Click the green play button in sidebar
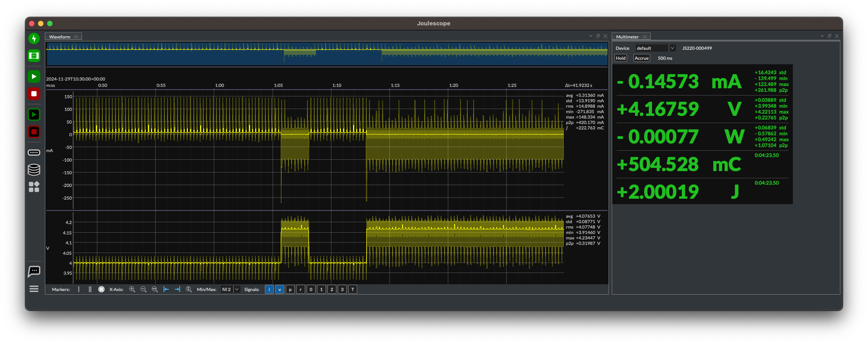The width and height of the screenshot is (868, 344). click(34, 76)
